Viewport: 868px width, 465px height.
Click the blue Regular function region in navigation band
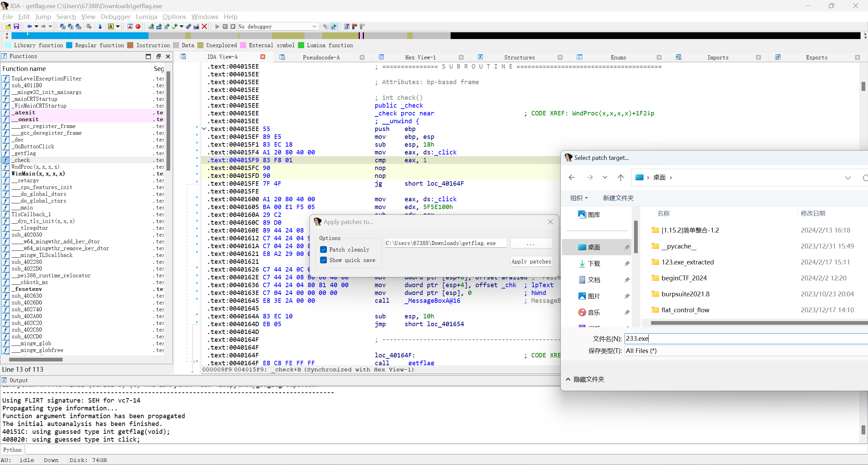pyautogui.click(x=80, y=35)
